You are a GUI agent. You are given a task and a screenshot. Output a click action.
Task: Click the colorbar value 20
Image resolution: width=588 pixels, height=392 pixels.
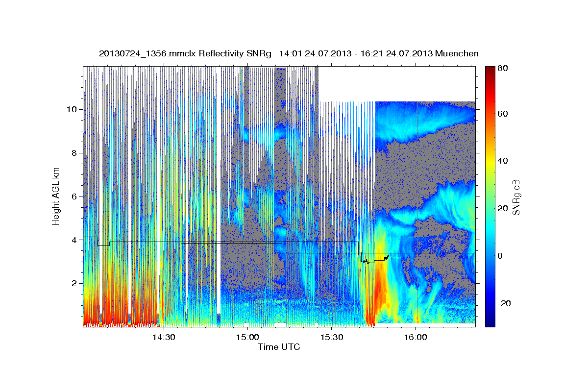pyautogui.click(x=504, y=208)
